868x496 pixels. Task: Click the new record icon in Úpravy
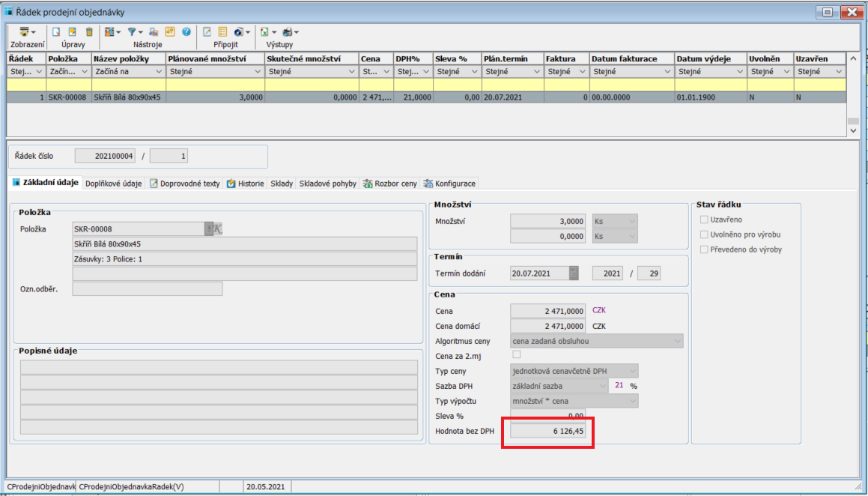coord(55,32)
